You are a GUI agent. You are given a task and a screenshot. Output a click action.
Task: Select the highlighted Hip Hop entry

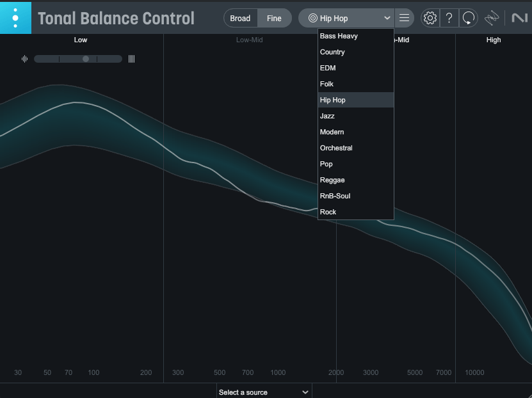click(355, 100)
